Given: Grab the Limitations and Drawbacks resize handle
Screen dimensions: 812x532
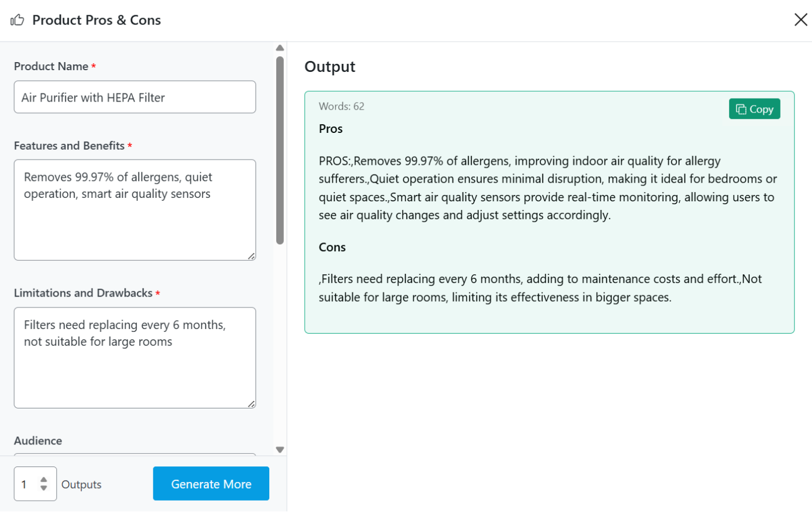Looking at the screenshot, I should click(251, 404).
